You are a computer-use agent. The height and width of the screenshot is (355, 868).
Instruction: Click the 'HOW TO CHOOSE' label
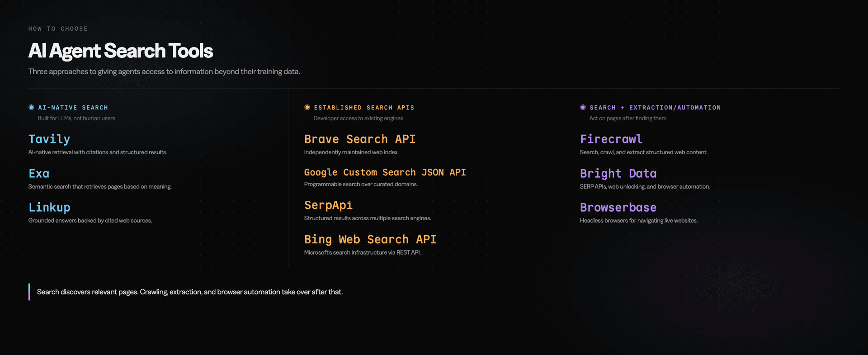coord(58,28)
